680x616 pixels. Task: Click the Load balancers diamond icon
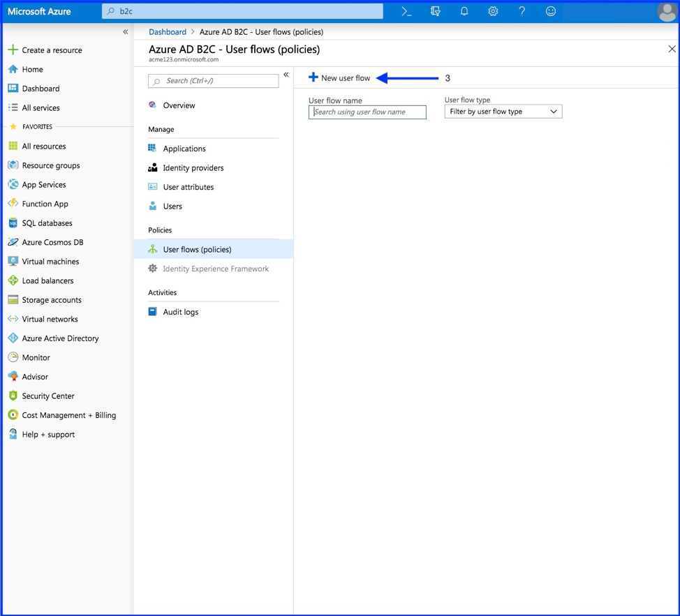(x=13, y=280)
